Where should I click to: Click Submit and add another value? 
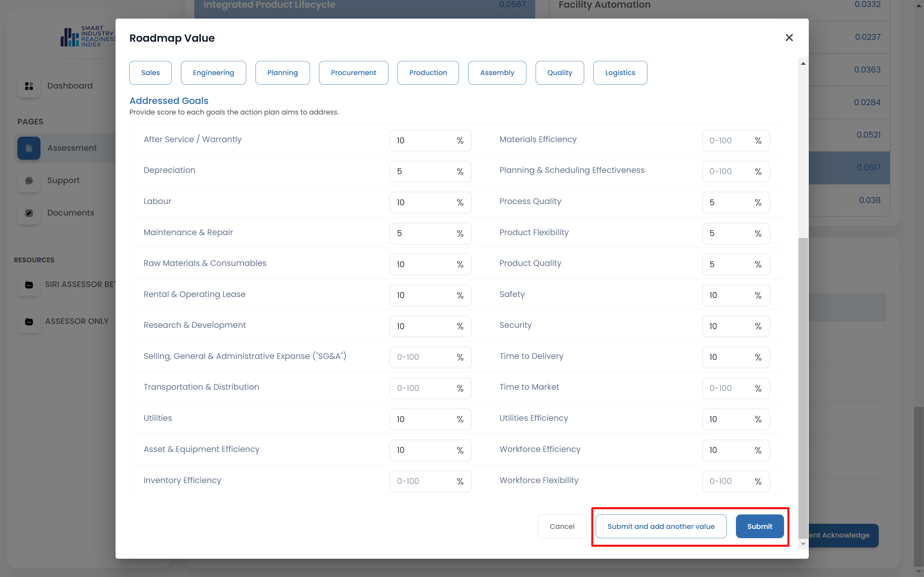[x=661, y=526]
